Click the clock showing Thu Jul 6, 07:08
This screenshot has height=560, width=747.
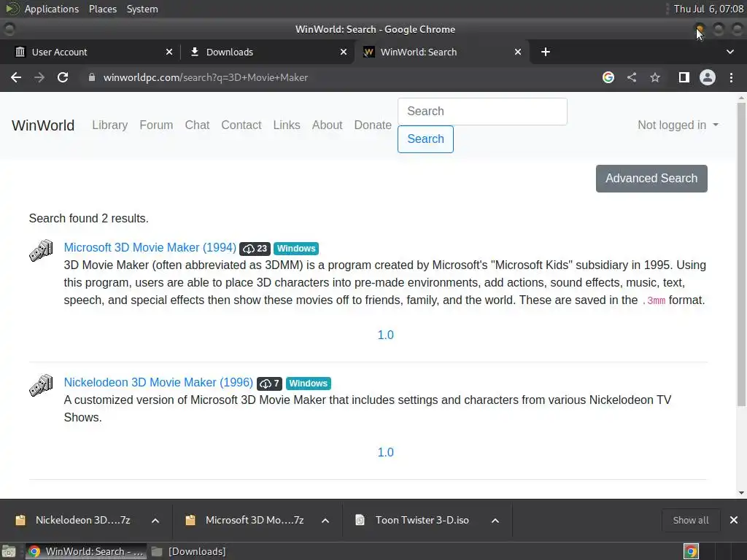point(708,9)
